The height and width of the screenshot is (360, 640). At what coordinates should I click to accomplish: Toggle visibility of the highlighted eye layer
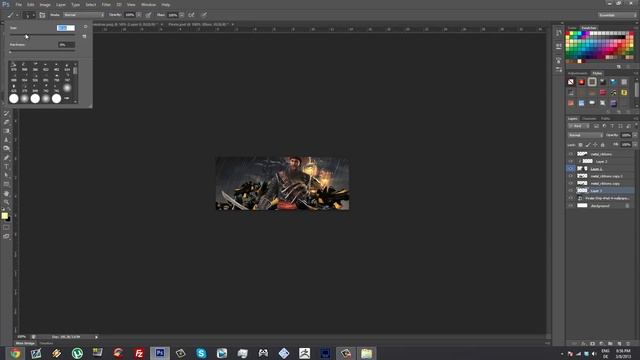(571, 169)
